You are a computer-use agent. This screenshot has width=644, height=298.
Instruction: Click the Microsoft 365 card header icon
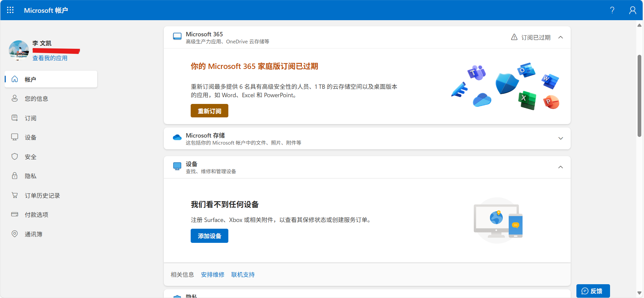click(177, 36)
